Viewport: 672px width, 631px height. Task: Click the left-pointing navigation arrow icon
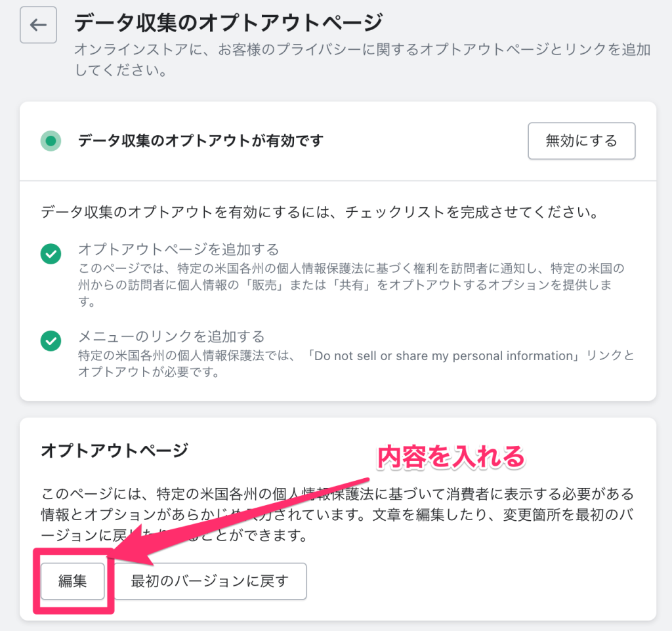37,24
